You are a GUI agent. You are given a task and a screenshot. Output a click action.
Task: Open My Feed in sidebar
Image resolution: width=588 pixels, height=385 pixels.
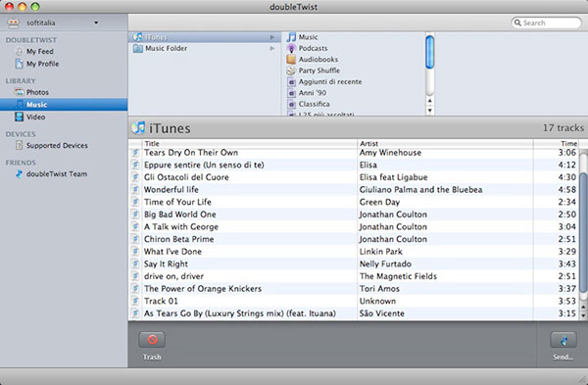coord(40,51)
